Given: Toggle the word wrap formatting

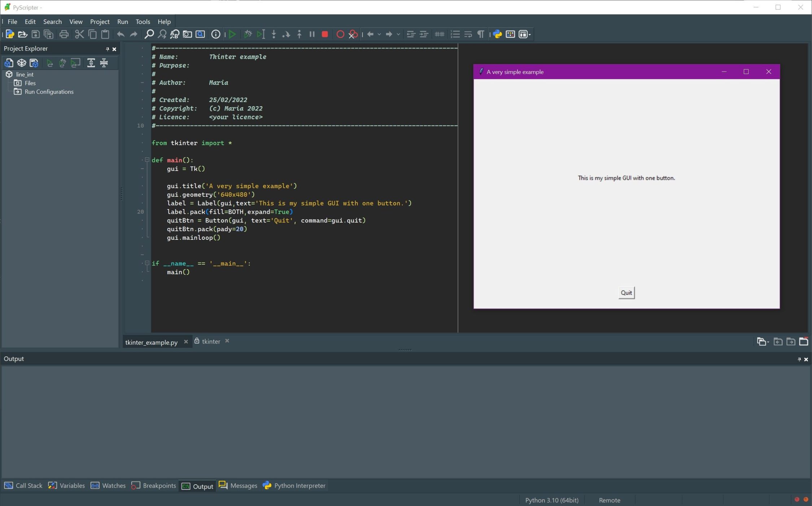Looking at the screenshot, I should point(468,34).
